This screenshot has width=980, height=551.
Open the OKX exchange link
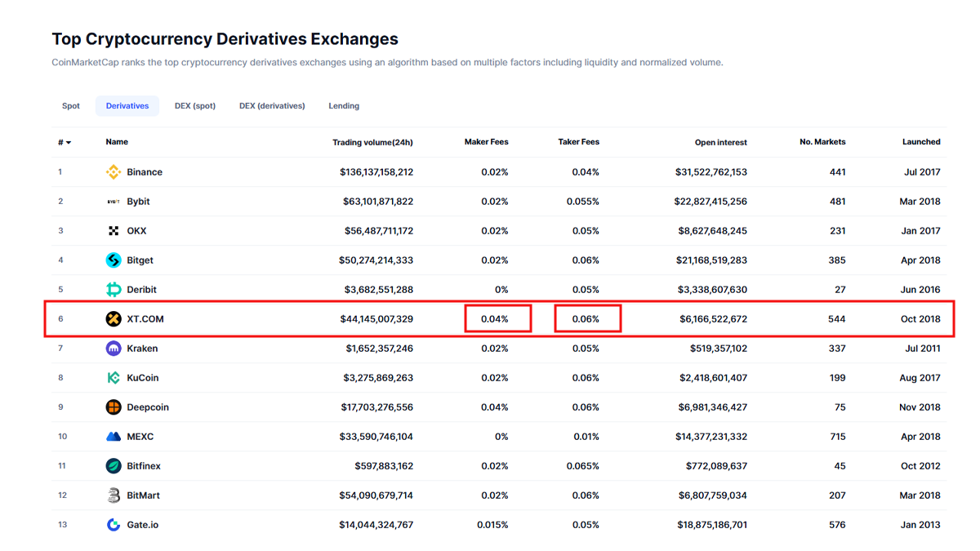point(137,231)
